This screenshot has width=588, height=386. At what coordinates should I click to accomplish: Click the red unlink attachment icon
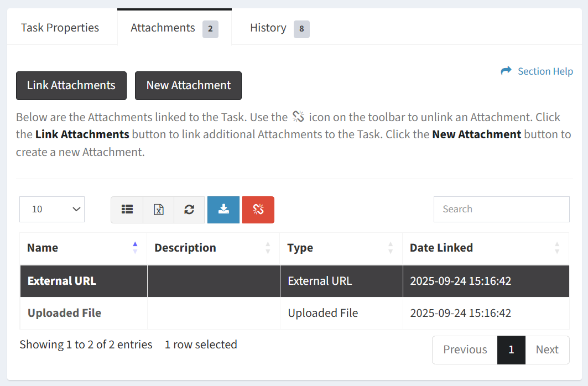[258, 210]
